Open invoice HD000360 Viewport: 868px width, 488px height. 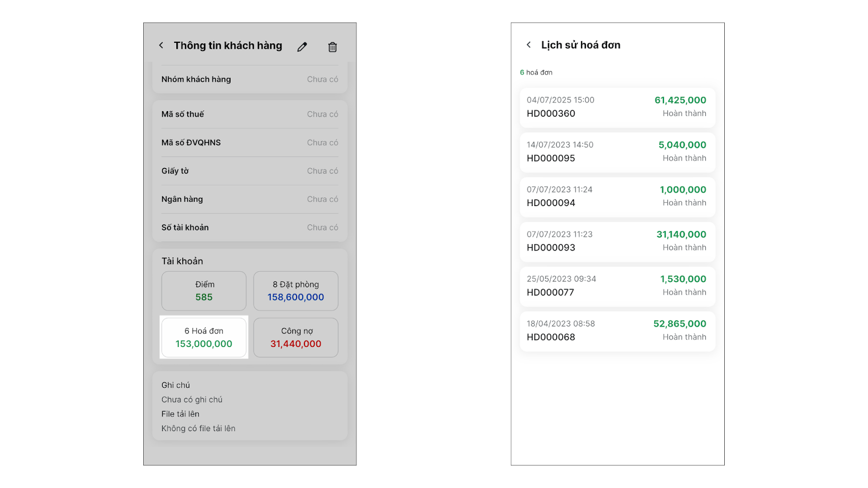click(x=617, y=107)
